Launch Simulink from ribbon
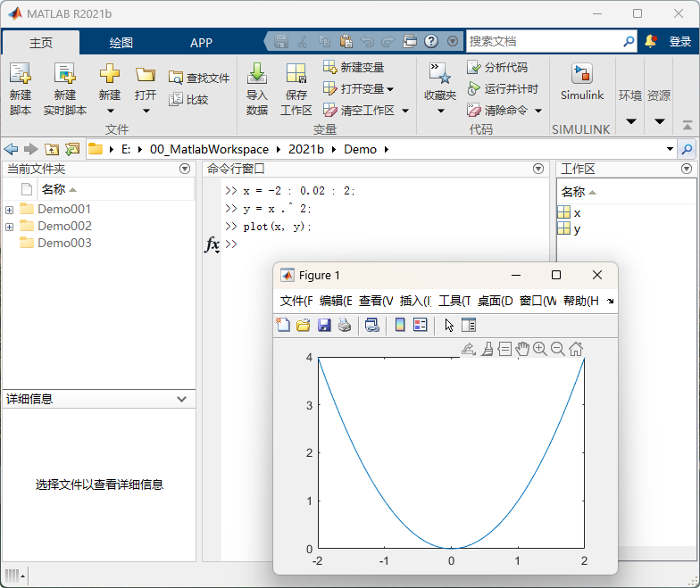Viewport: 700px width, 588px height. (582, 82)
